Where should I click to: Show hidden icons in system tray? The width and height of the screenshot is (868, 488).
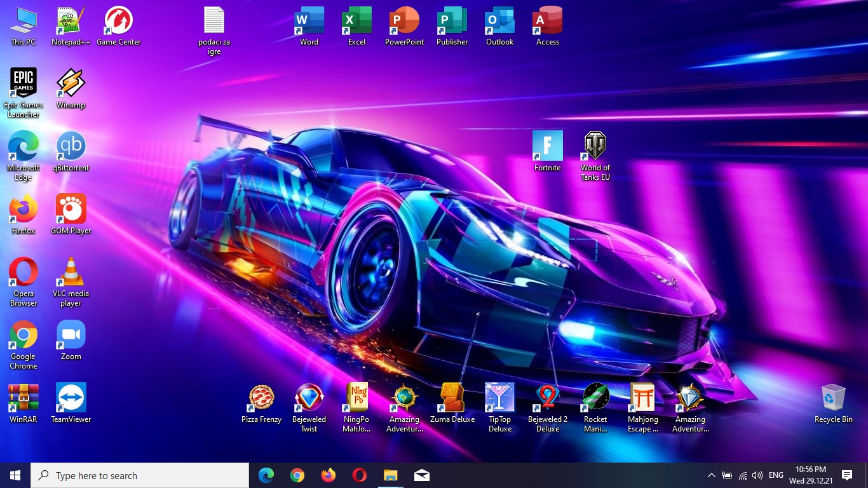711,475
